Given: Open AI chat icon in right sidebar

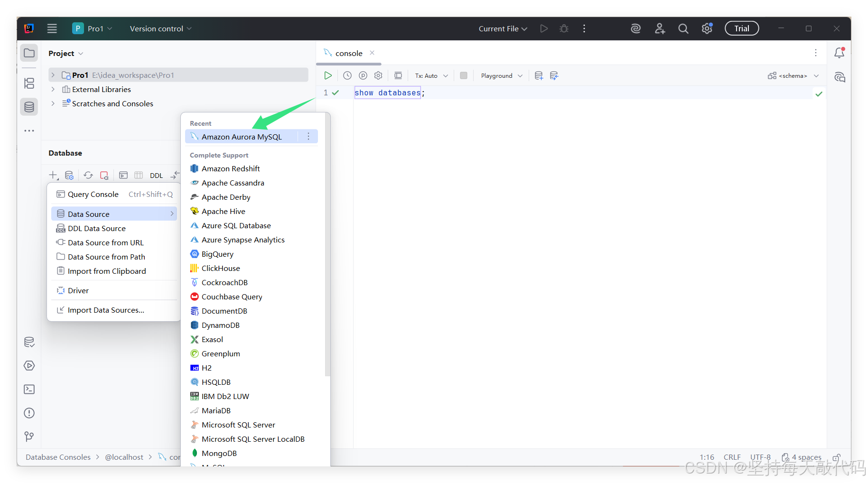Looking at the screenshot, I should (840, 77).
